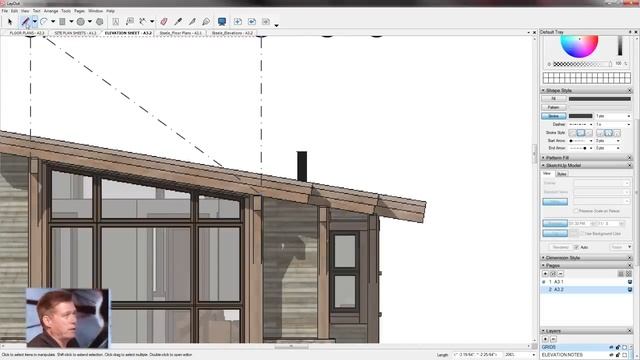Add a new layer in Layers panel
The width and height of the screenshot is (640, 360).
point(545,339)
